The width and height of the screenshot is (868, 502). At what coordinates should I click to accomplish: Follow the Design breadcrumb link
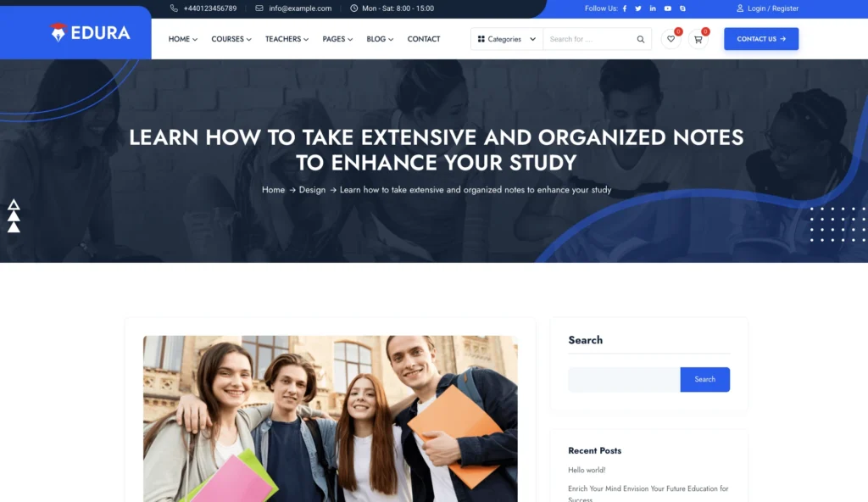[x=312, y=189]
